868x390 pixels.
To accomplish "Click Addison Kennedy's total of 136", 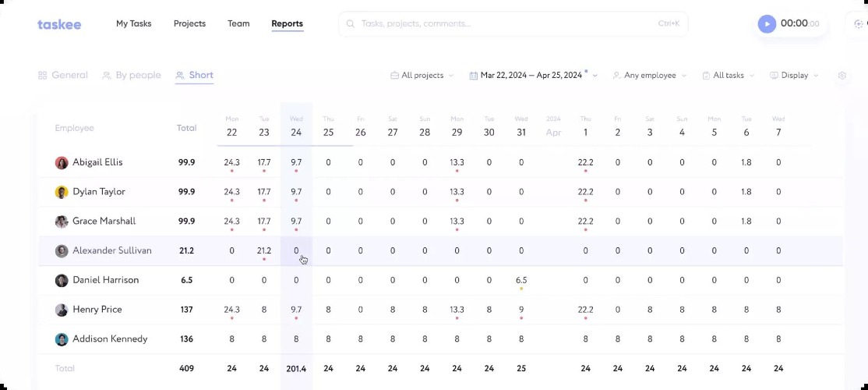I will 186,339.
